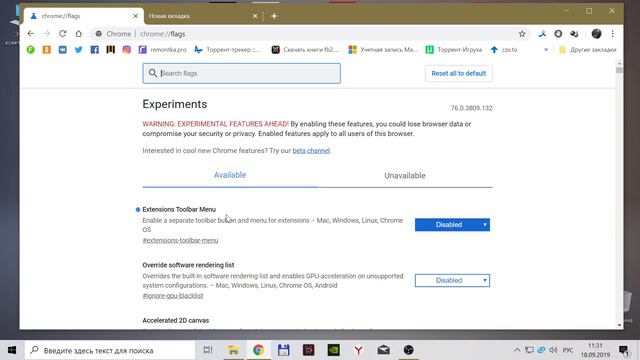Open the Instagram bookmark
Image resolution: width=640 pixels, height=360 pixels.
pos(127,50)
